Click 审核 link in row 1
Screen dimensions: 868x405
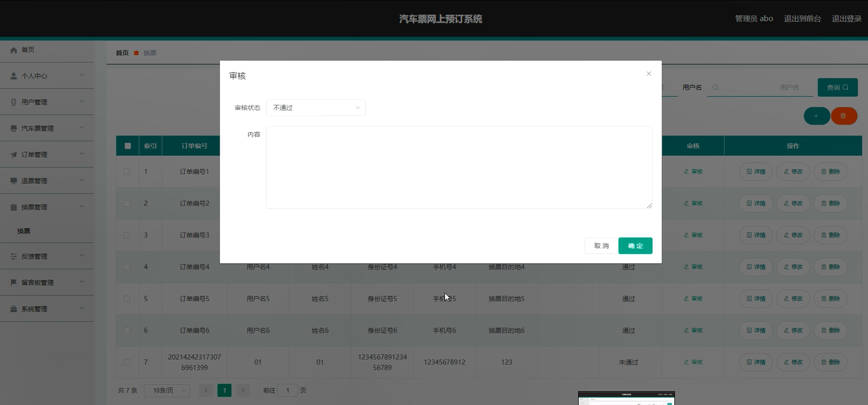(x=693, y=172)
